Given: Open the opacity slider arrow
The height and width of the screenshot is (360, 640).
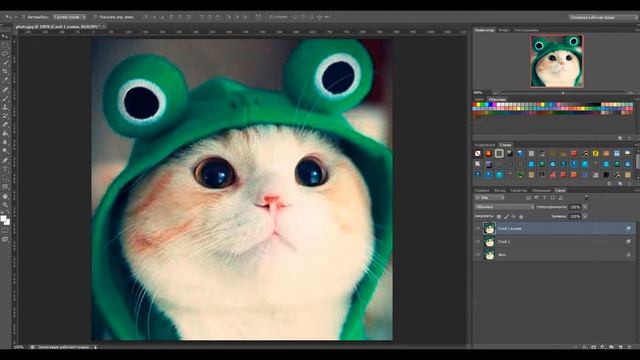Looking at the screenshot, I should tap(585, 207).
